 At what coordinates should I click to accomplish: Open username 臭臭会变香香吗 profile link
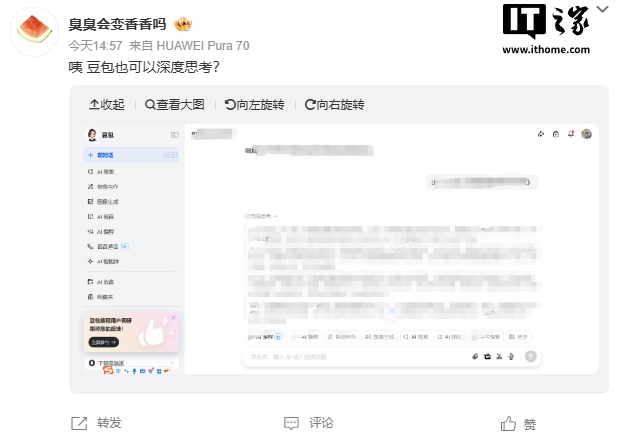[x=117, y=24]
